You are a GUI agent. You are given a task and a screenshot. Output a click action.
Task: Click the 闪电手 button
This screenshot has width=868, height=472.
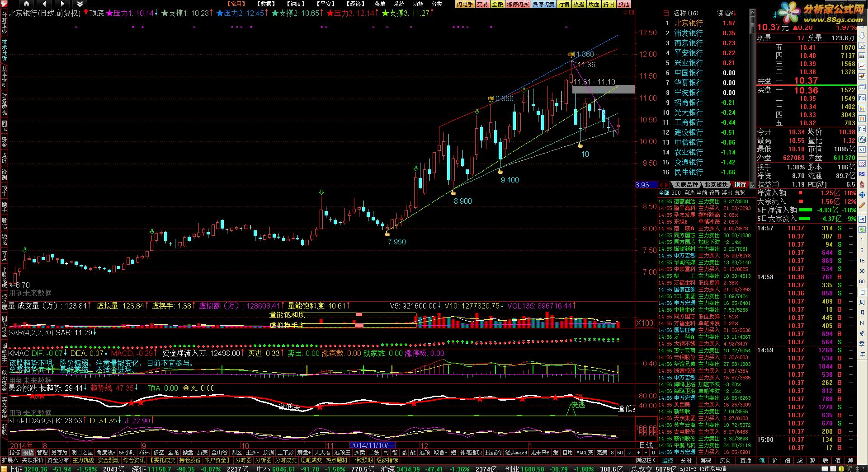(465, 4)
